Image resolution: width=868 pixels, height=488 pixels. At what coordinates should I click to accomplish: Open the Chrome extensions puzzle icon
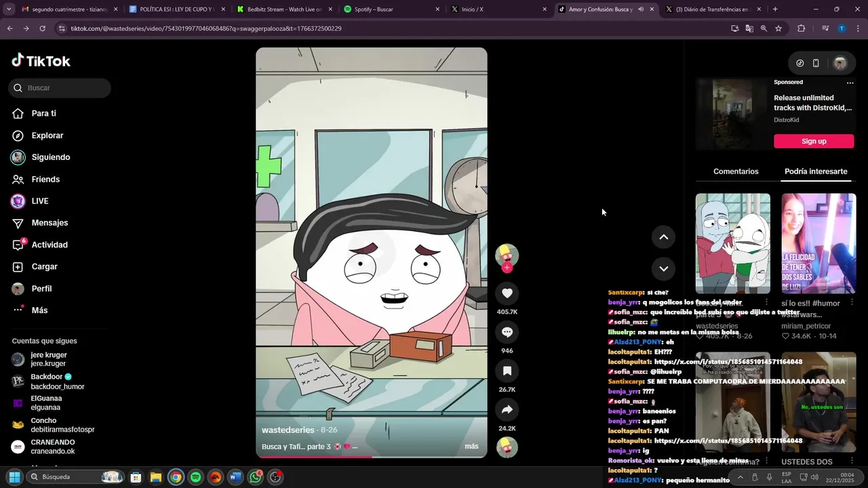pos(802,28)
